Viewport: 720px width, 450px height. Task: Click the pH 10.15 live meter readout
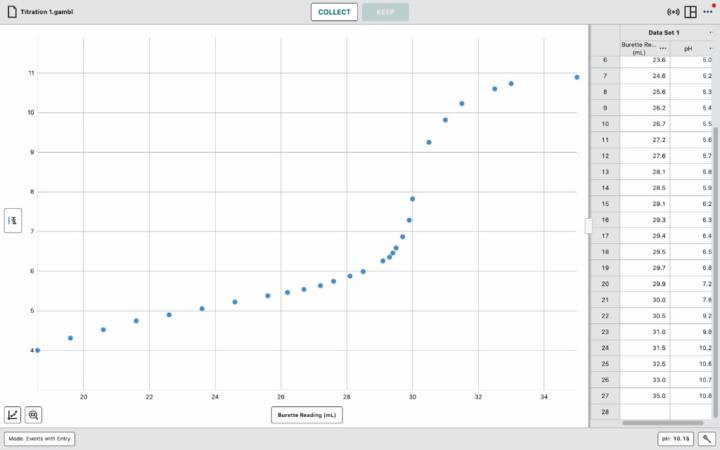click(x=673, y=438)
